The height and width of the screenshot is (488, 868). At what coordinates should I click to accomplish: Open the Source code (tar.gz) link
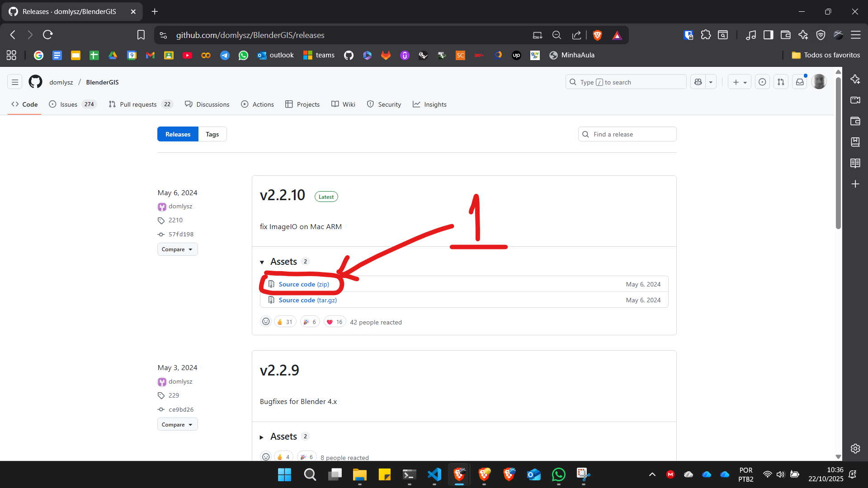tap(307, 300)
